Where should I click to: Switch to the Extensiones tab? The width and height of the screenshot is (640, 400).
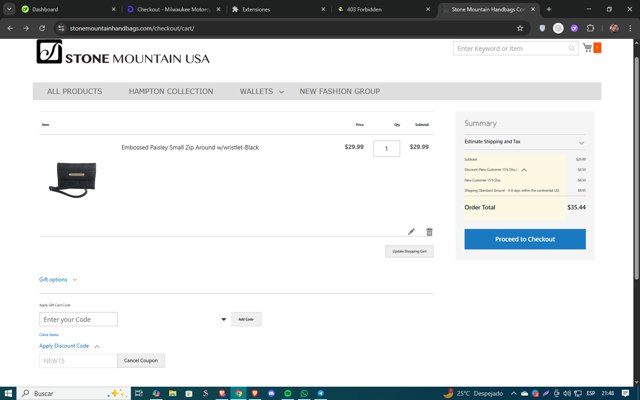coord(278,9)
